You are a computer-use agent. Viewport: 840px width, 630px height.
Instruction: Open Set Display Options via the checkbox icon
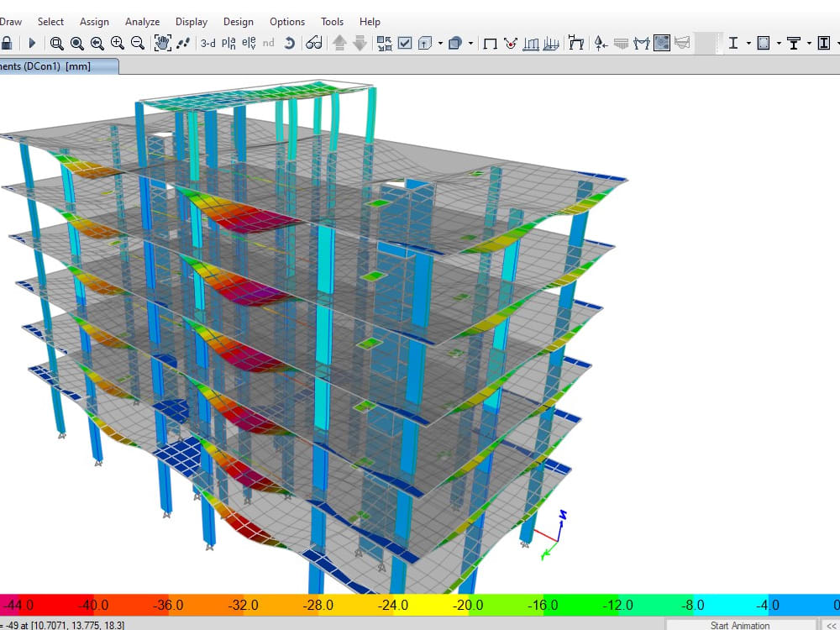point(405,43)
